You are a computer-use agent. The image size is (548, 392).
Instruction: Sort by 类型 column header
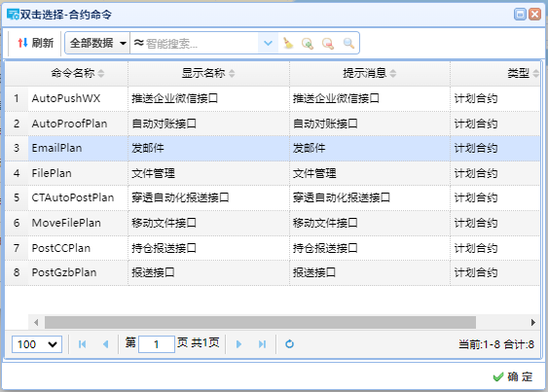(495, 73)
